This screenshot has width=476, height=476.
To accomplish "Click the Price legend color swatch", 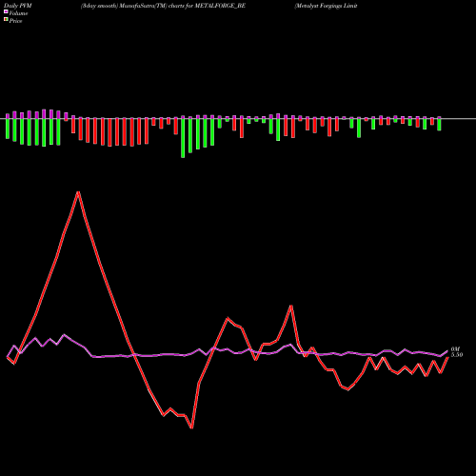I will 6,20.
